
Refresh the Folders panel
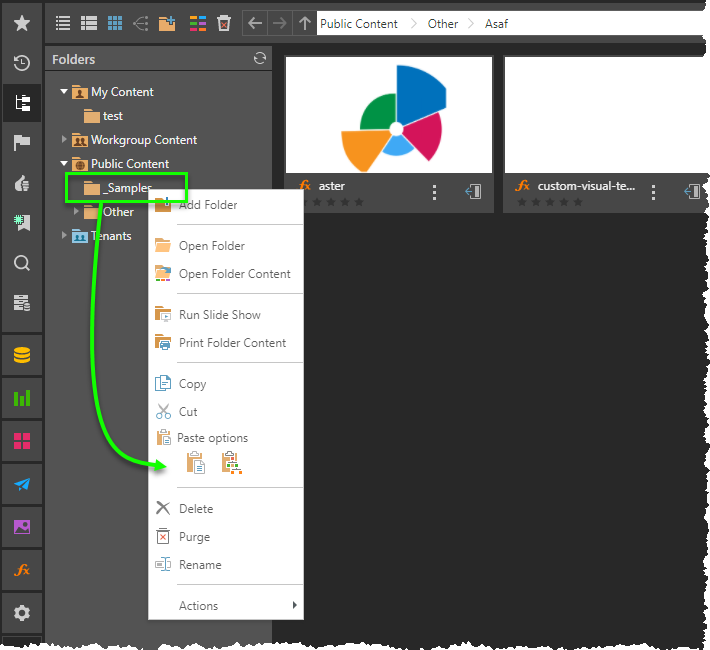pos(260,59)
